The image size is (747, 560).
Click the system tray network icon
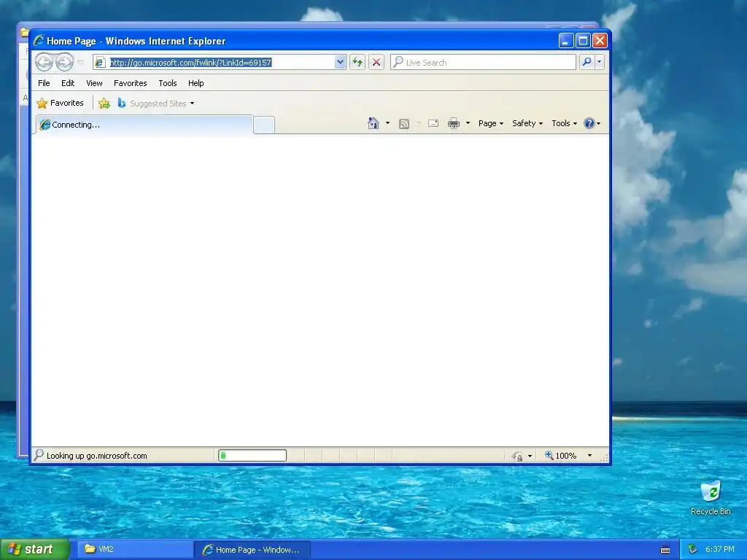pos(693,550)
